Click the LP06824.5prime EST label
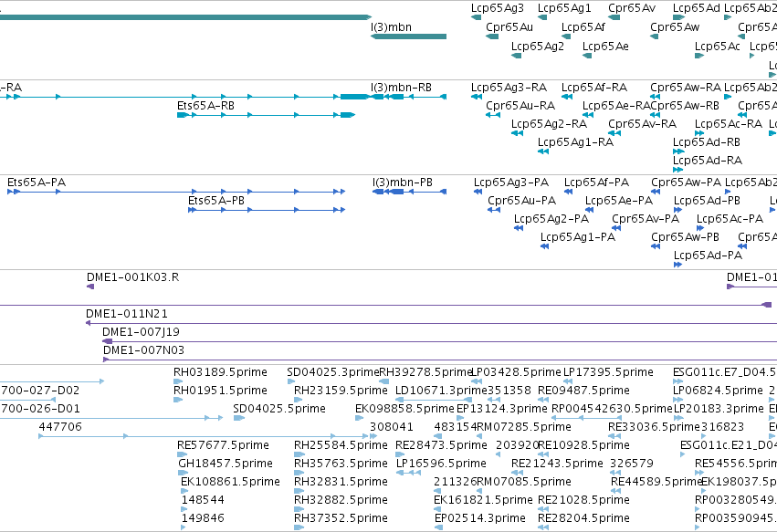Viewport: 777px width, 532px height. pyautogui.click(x=718, y=391)
